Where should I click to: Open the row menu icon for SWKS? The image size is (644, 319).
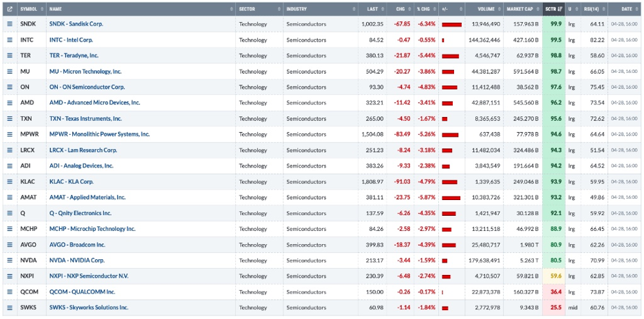coord(10,307)
